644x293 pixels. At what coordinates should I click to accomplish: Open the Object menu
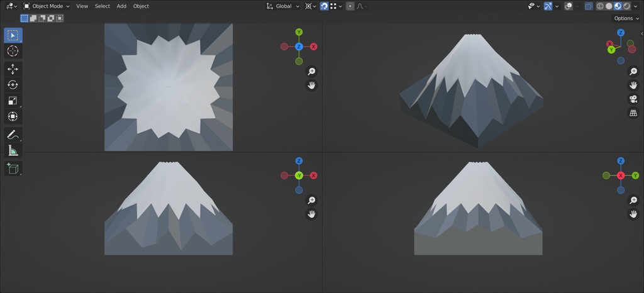click(141, 6)
